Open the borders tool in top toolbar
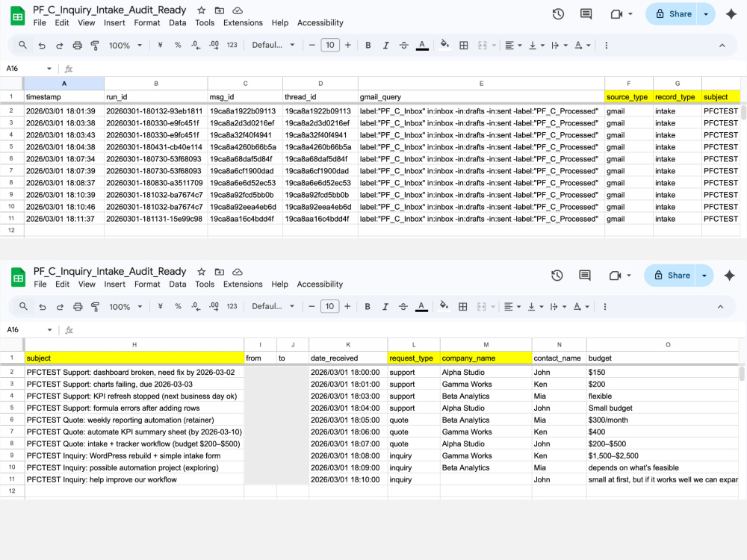The height and width of the screenshot is (560, 747). point(463,46)
